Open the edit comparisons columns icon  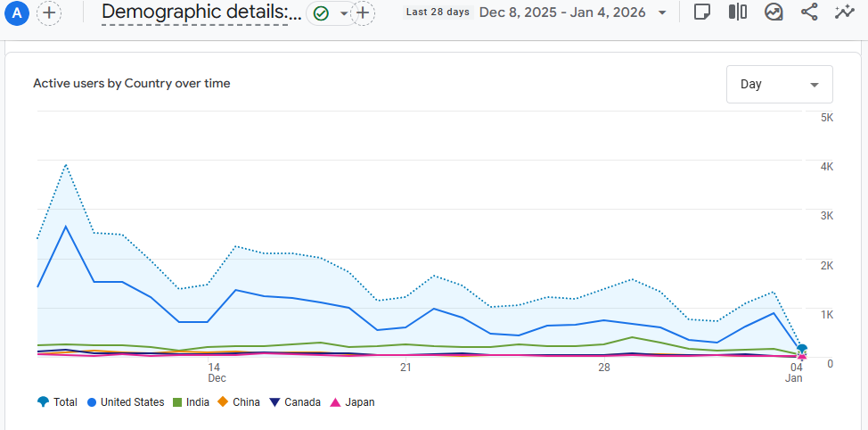point(737,12)
